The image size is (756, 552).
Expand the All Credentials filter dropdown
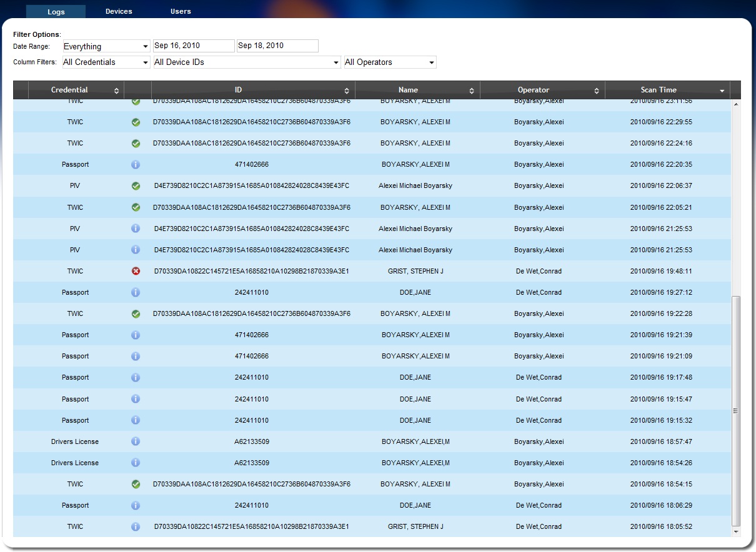click(x=106, y=62)
